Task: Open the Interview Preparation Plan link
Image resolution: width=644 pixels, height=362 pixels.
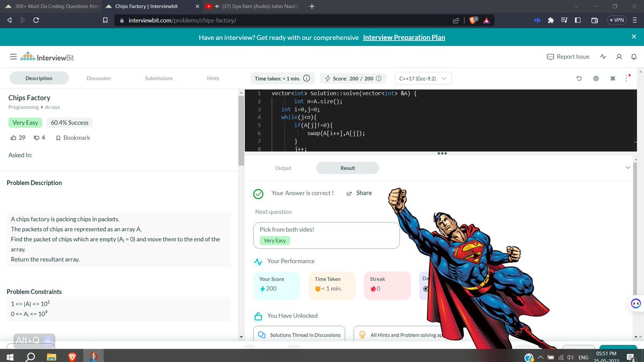Action: click(404, 38)
